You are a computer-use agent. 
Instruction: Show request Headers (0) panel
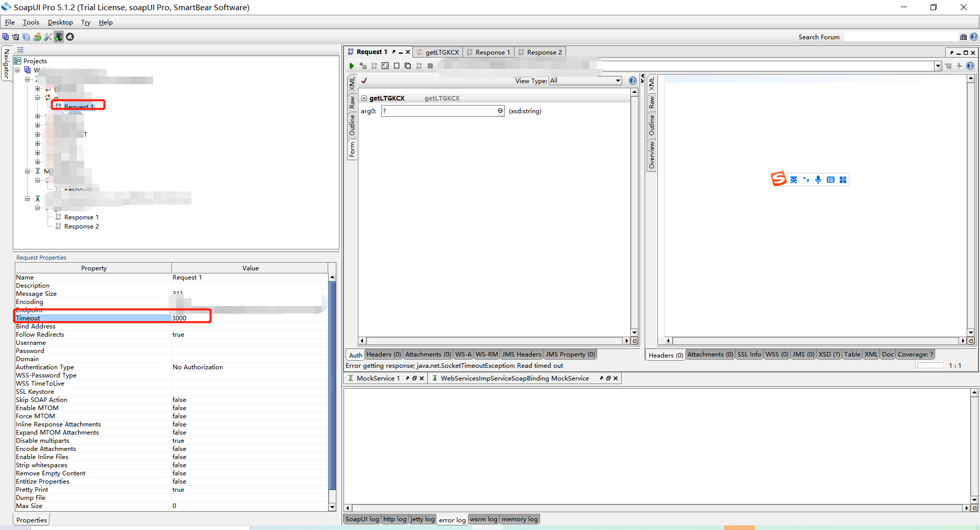(384, 355)
